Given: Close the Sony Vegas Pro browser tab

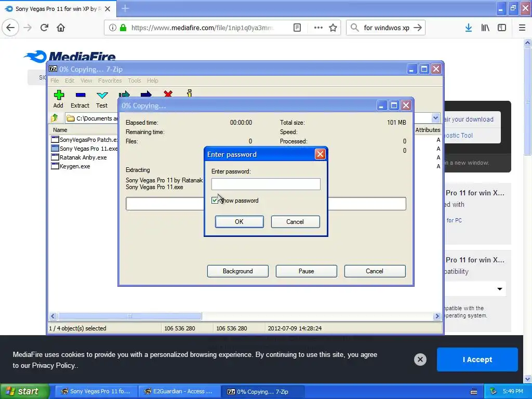Looking at the screenshot, I should pos(108,9).
